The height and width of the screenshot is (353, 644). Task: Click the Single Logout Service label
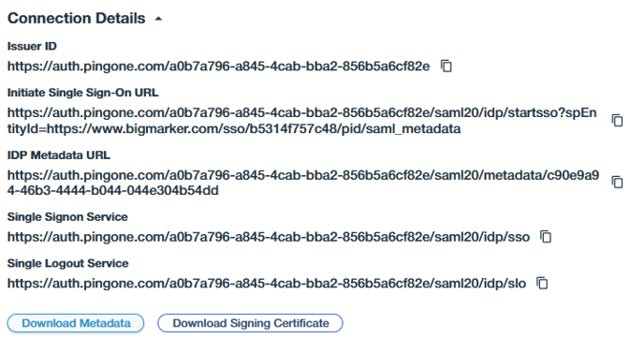point(68,263)
